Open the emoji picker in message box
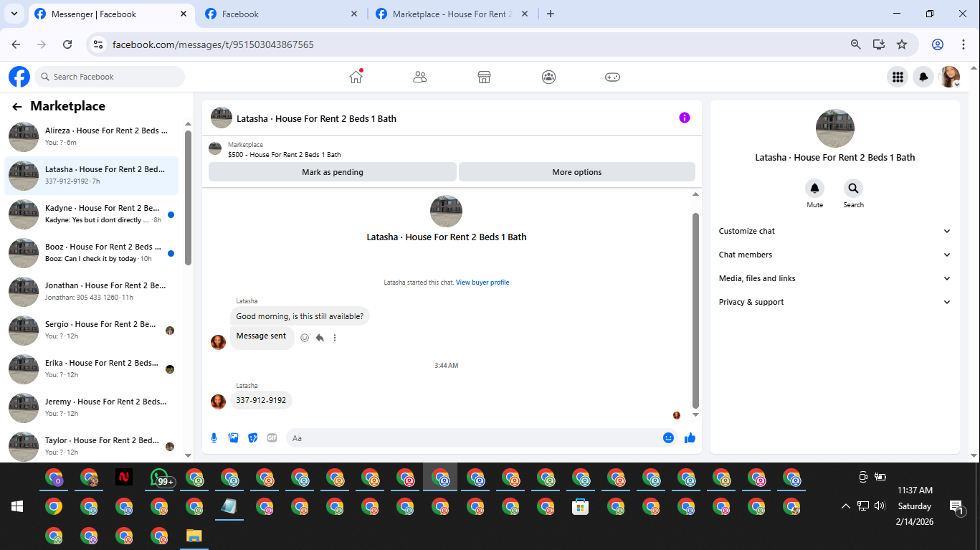 [668, 437]
